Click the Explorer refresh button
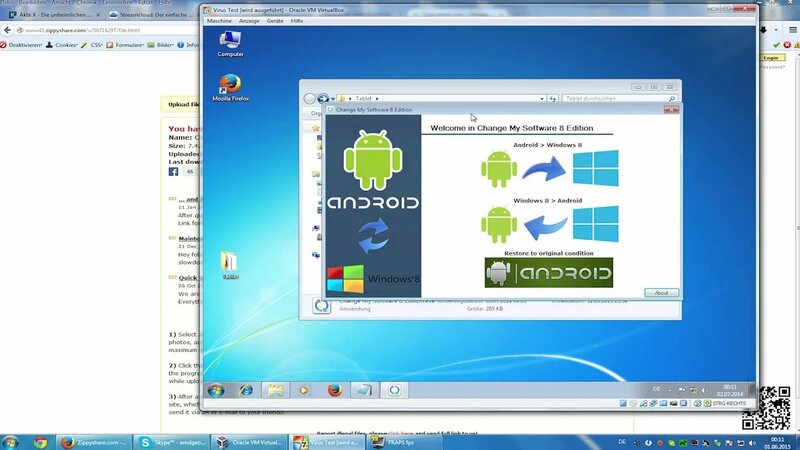Screen dimensions: 800x450 click(x=553, y=98)
